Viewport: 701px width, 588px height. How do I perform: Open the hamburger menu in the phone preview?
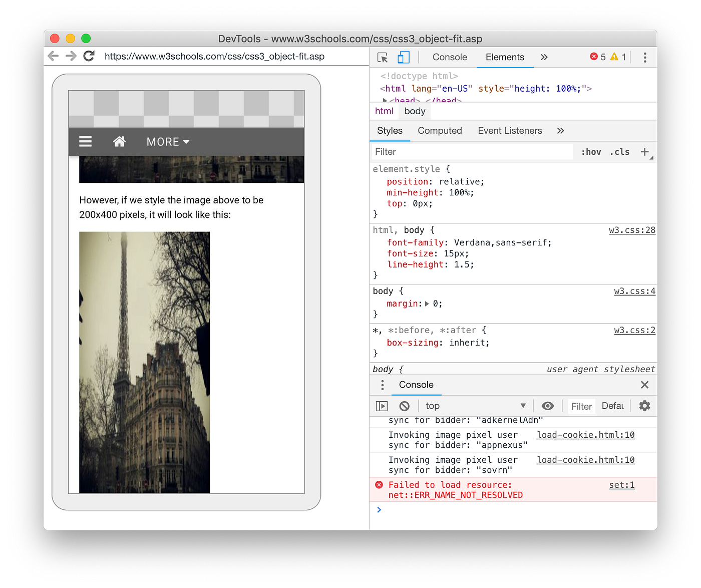click(x=85, y=141)
